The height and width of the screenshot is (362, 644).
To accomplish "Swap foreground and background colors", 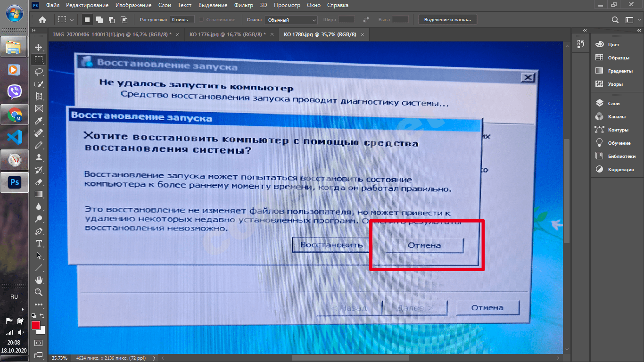I will point(42,316).
